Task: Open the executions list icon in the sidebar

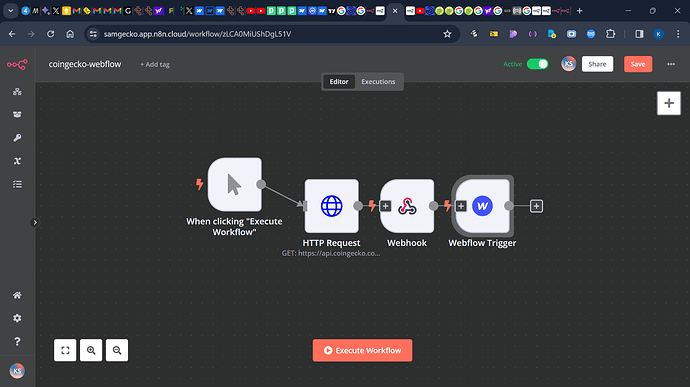Action: tap(17, 184)
